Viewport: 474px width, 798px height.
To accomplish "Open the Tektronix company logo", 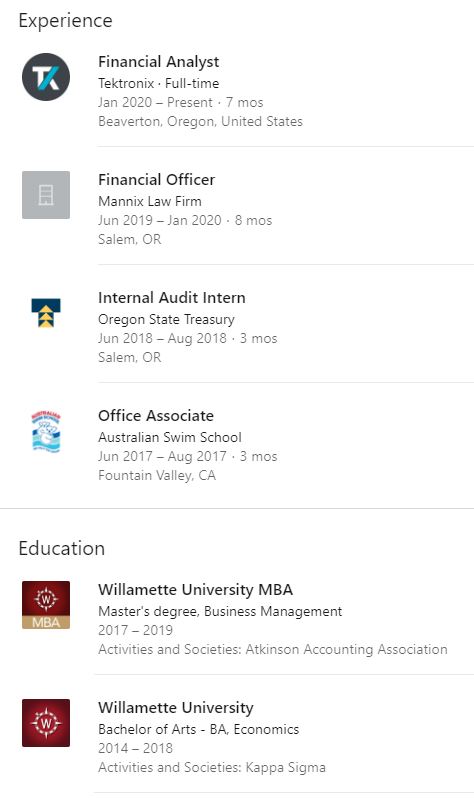I will (46, 77).
